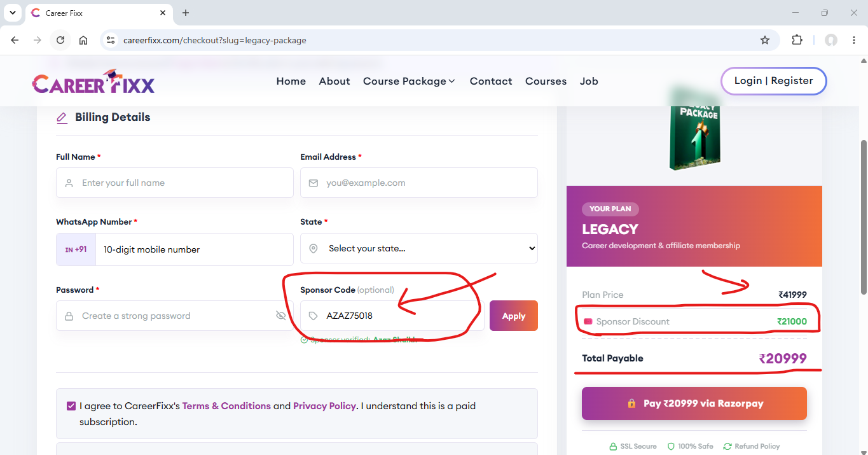Apply the sponsor code
The width and height of the screenshot is (868, 455).
click(514, 316)
